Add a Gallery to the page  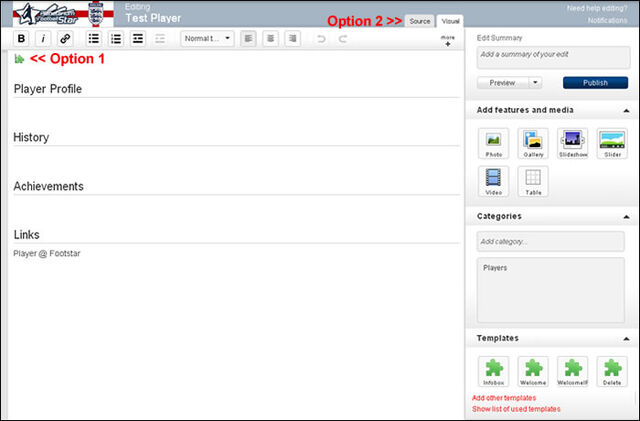pyautogui.click(x=533, y=144)
